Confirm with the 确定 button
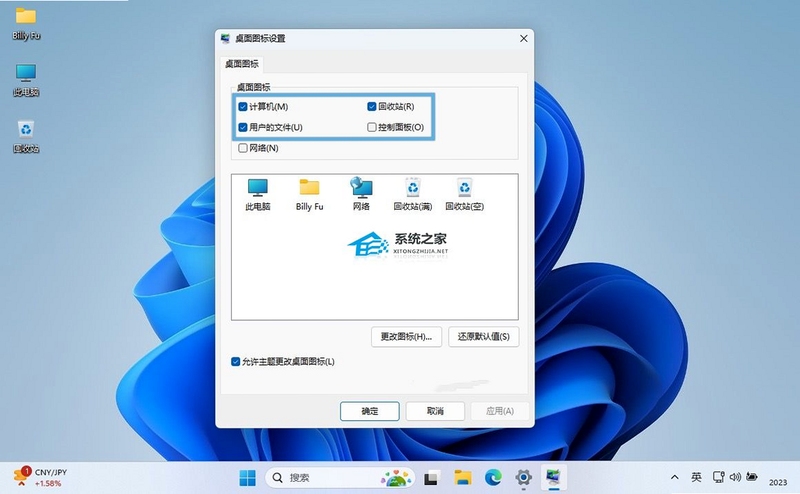Image resolution: width=800 pixels, height=494 pixels. [x=370, y=411]
